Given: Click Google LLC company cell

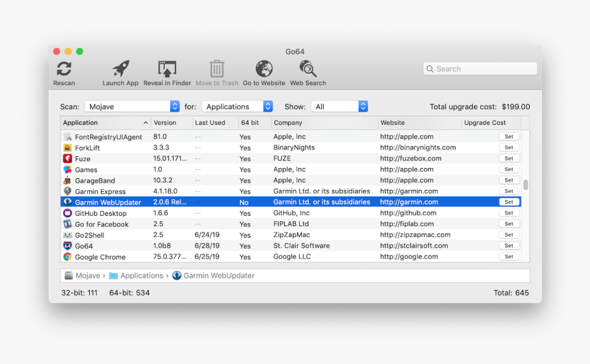Looking at the screenshot, I should (292, 256).
